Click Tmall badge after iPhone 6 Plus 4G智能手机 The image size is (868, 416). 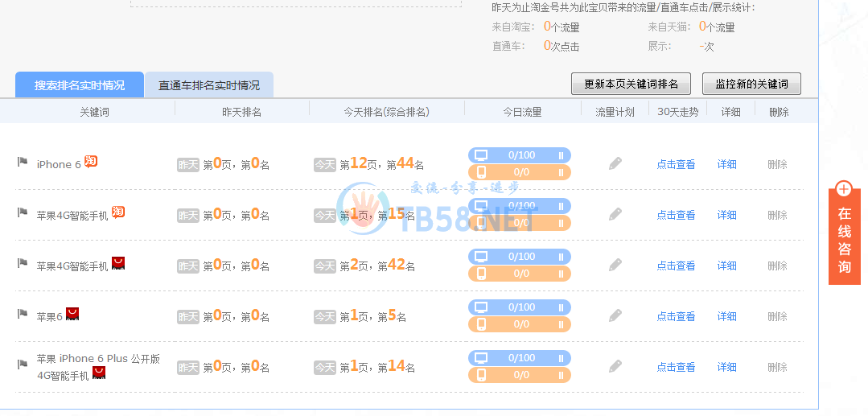point(99,373)
